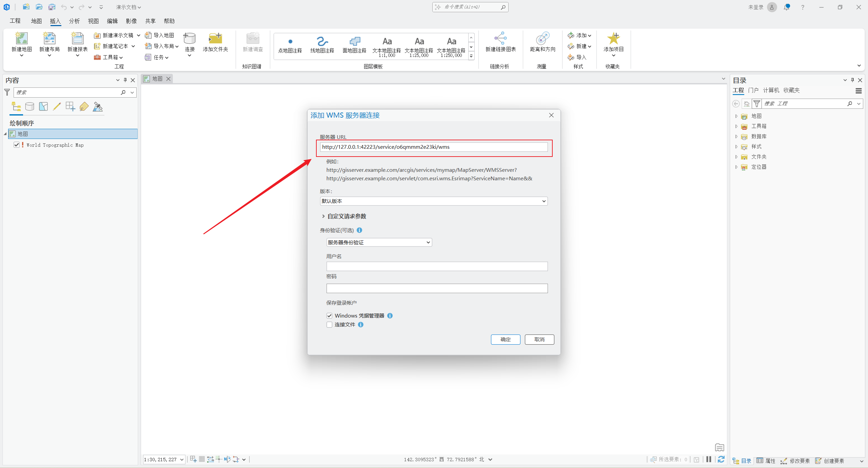Screen dimensions: 868x468
Task: Click the notifications bell icon
Action: click(x=787, y=7)
